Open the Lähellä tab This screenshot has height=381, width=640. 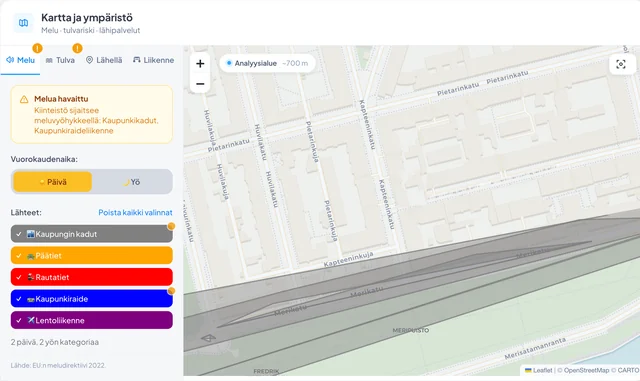104,60
